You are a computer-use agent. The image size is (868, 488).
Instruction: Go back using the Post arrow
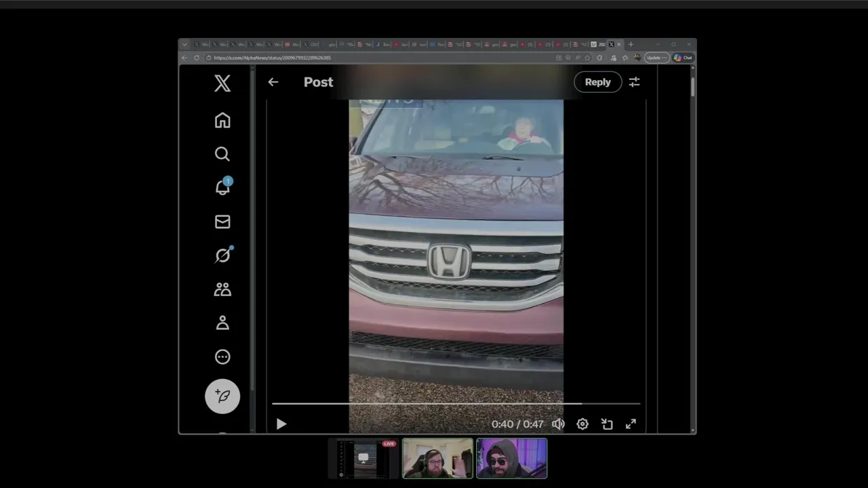[x=273, y=82]
